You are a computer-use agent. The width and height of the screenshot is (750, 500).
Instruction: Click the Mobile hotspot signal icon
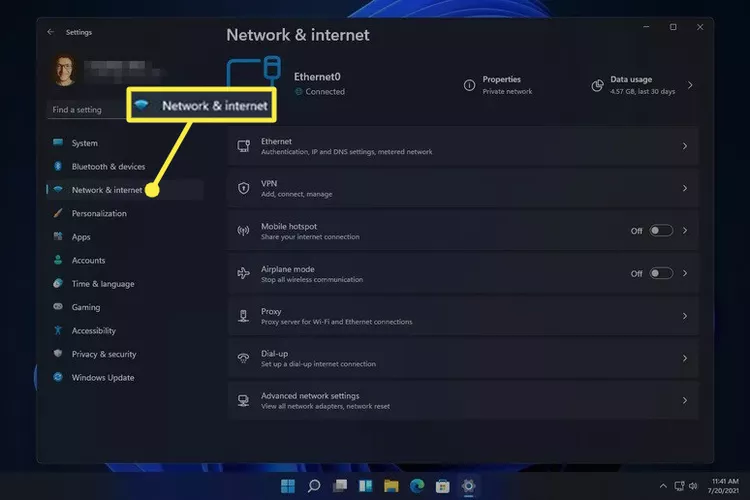point(243,231)
